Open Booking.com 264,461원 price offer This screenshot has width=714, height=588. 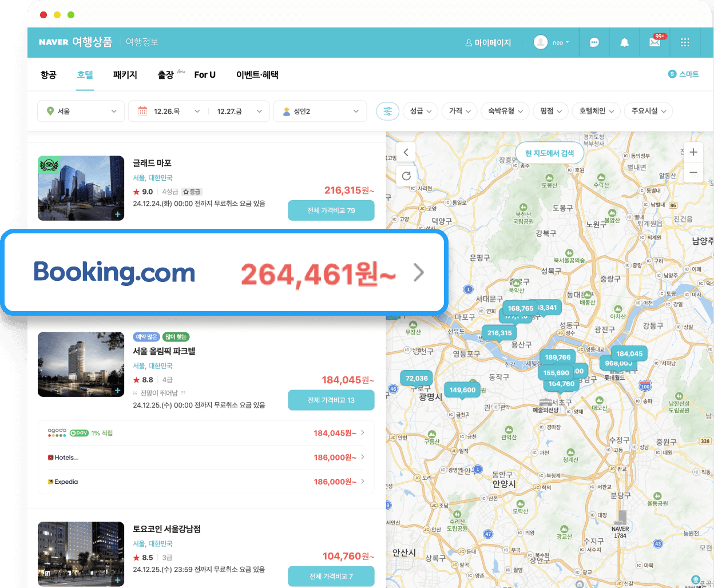point(224,272)
